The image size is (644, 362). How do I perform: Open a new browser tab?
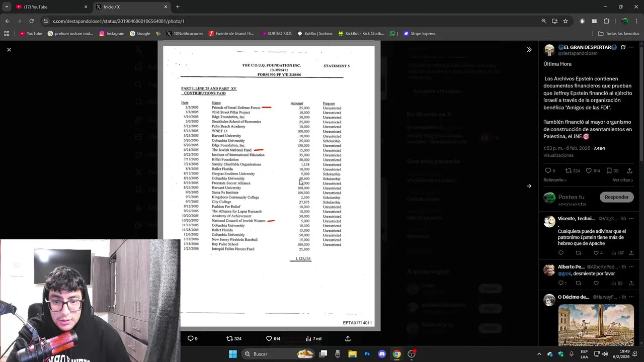(178, 7)
